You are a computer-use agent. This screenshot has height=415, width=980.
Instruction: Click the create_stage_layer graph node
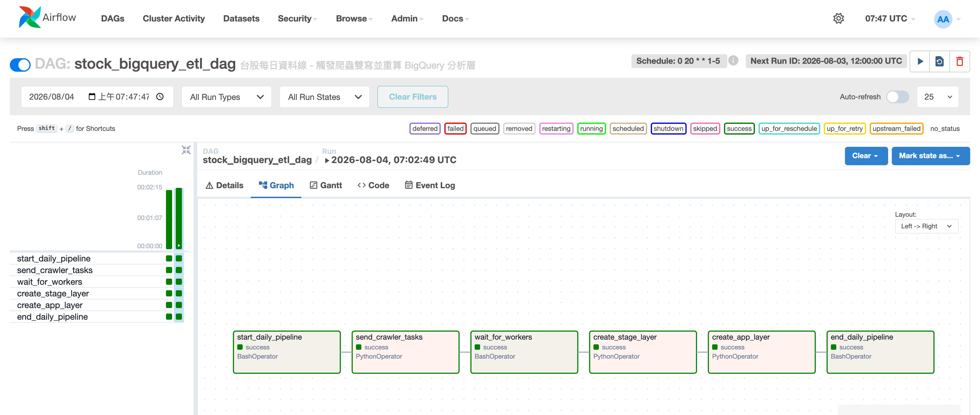point(643,352)
